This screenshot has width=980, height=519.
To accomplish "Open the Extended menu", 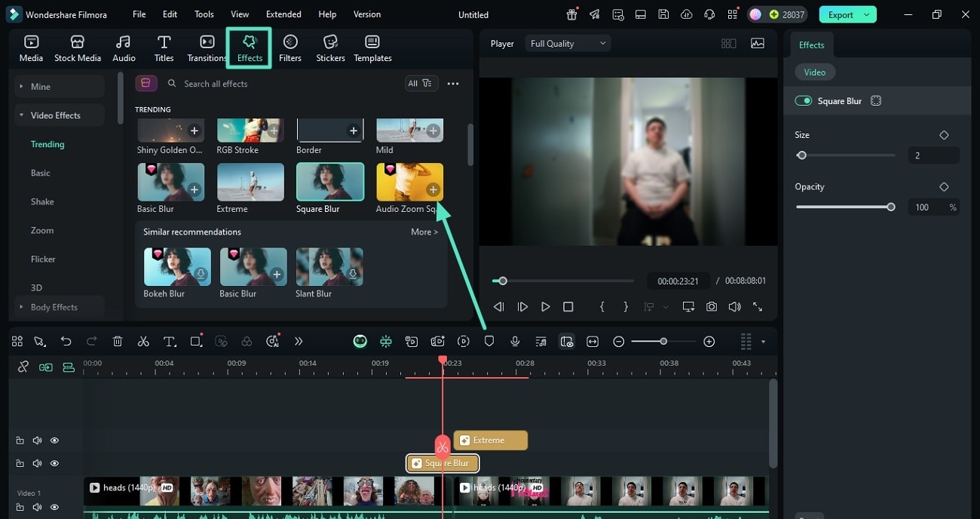I will (x=283, y=14).
